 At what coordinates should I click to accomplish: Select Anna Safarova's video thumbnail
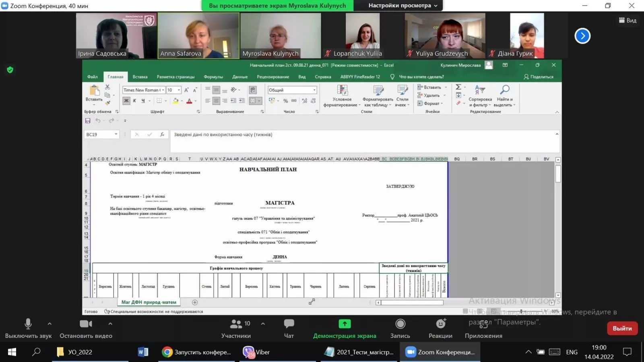[198, 35]
